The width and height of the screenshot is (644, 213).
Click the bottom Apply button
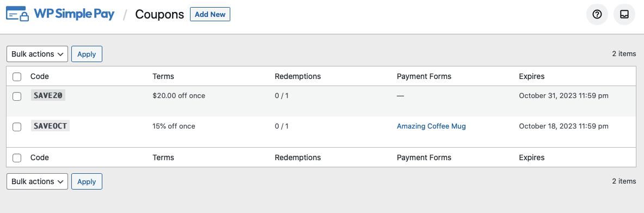pyautogui.click(x=87, y=181)
